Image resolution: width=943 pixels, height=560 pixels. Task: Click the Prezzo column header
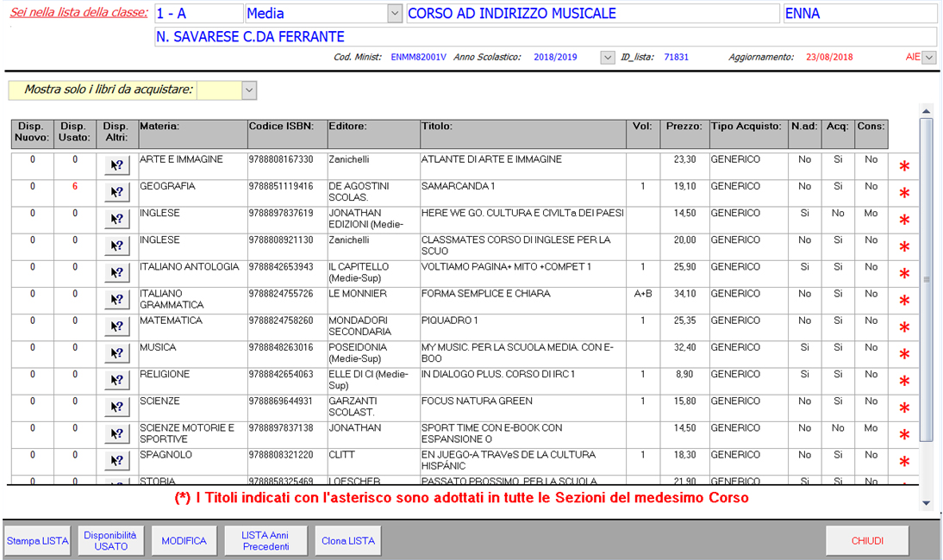pyautogui.click(x=684, y=134)
